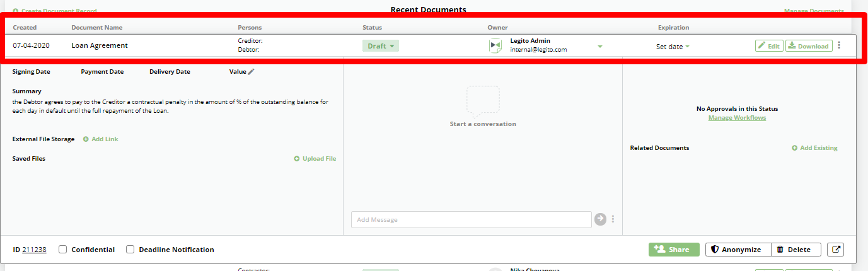This screenshot has width=868, height=271.
Task: Expand the Draft status dropdown
Action: point(381,46)
